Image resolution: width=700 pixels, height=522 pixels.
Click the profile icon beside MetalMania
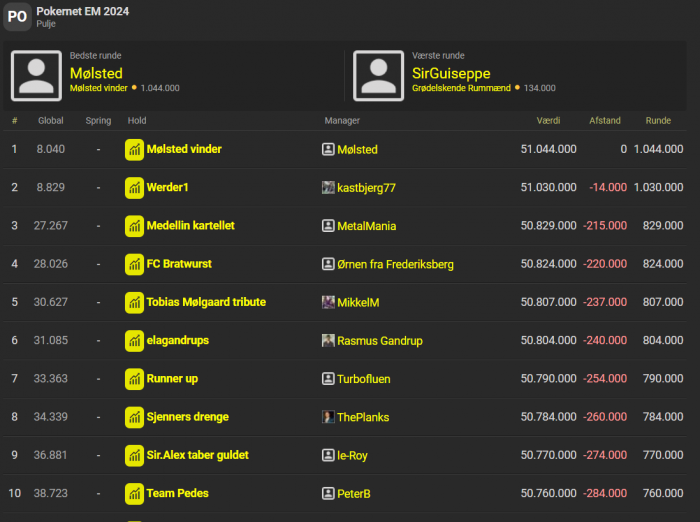tap(328, 226)
